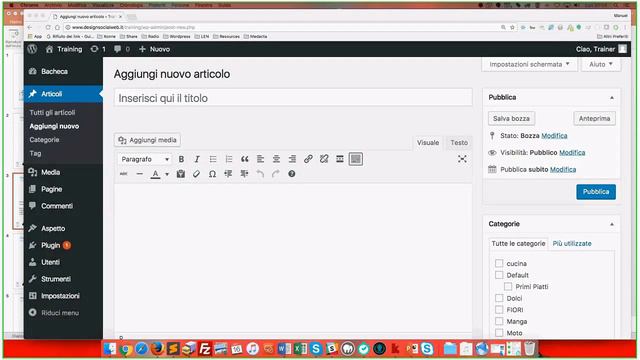Check the Moto category
This screenshot has width=640, height=360.
coord(499,333)
